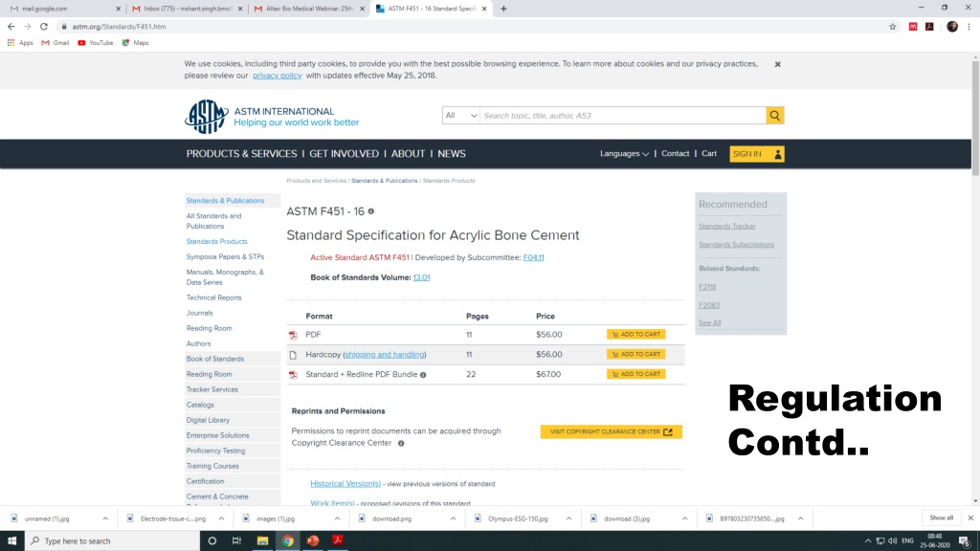Screen dimensions: 980x551
Task: Open options for download.png download
Action: [453, 518]
